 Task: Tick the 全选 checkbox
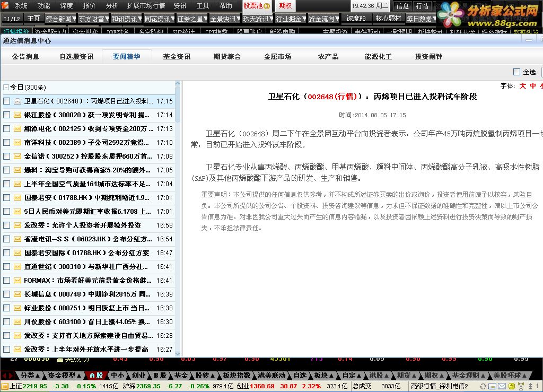click(x=516, y=72)
